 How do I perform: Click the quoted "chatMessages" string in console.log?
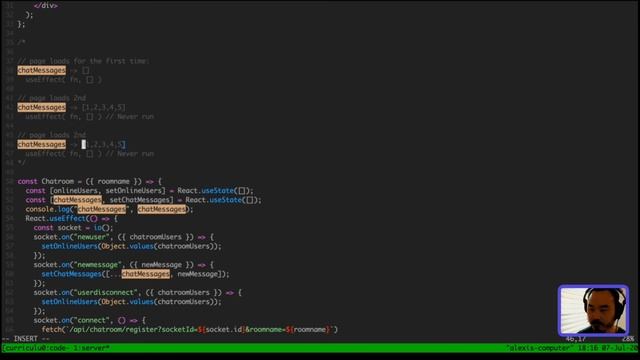(101, 209)
